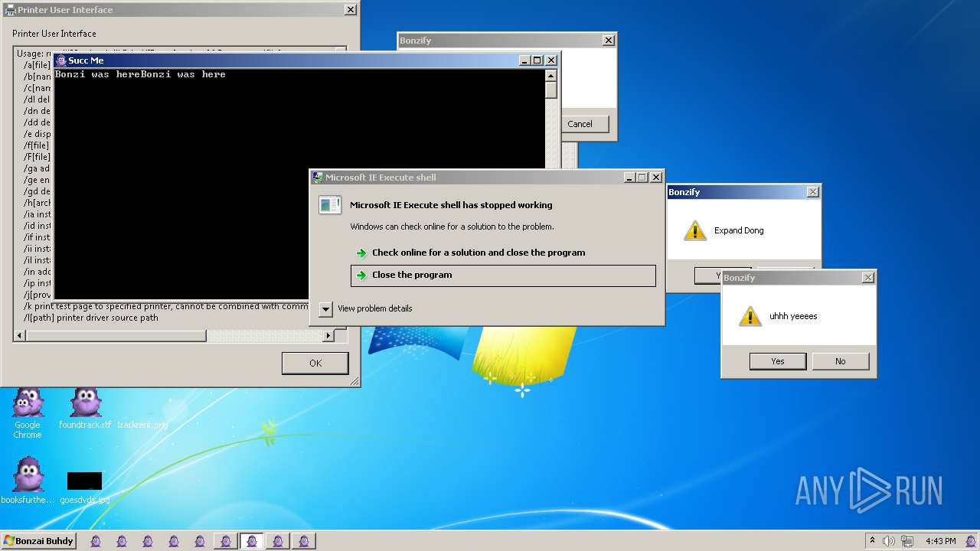Click the 'uhhh yeeees' message text
Screen dimensions: 980x551
(x=793, y=316)
